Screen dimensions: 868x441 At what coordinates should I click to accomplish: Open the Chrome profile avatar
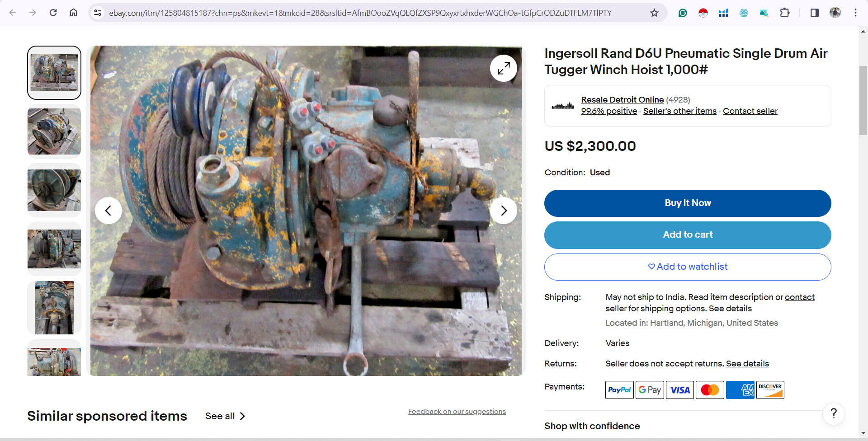835,13
